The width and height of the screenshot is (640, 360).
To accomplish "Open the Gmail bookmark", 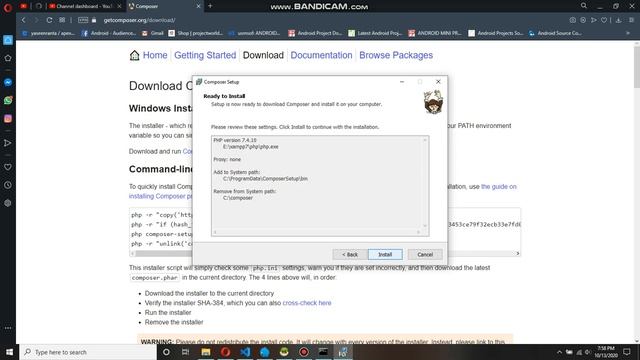I will point(153,33).
